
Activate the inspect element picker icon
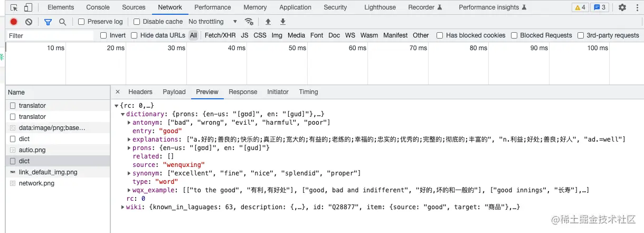[x=14, y=7]
